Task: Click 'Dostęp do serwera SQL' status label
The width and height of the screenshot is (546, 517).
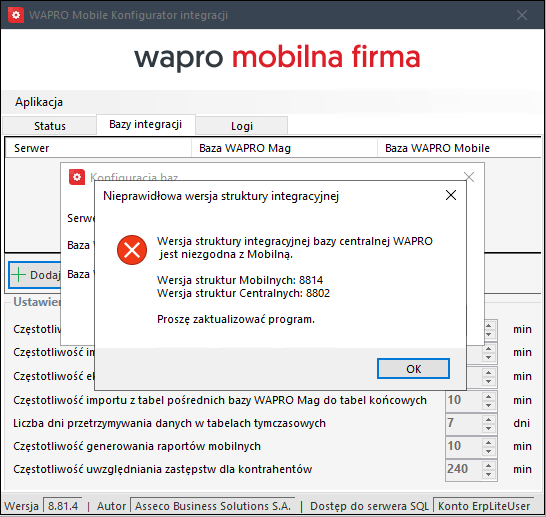Action: (369, 506)
